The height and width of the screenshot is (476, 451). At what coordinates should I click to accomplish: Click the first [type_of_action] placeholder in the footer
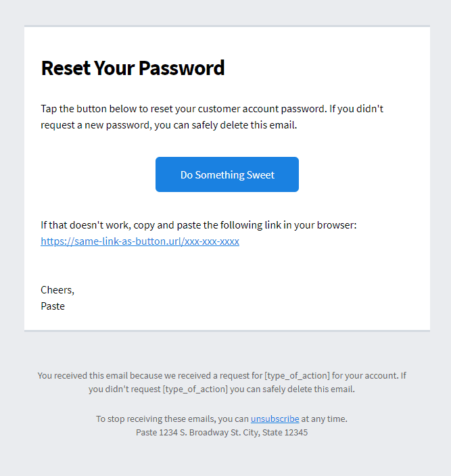[297, 376]
